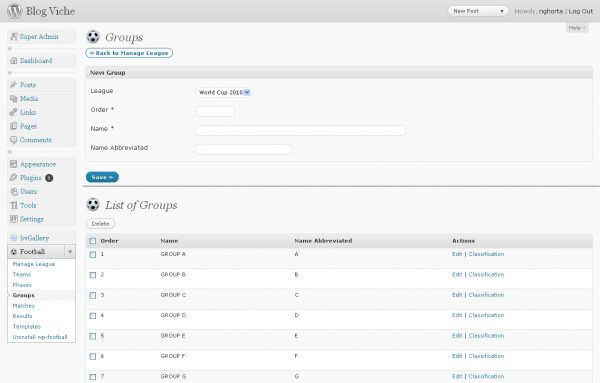Open Manage League submenu item
The height and width of the screenshot is (383, 600).
pyautogui.click(x=34, y=264)
